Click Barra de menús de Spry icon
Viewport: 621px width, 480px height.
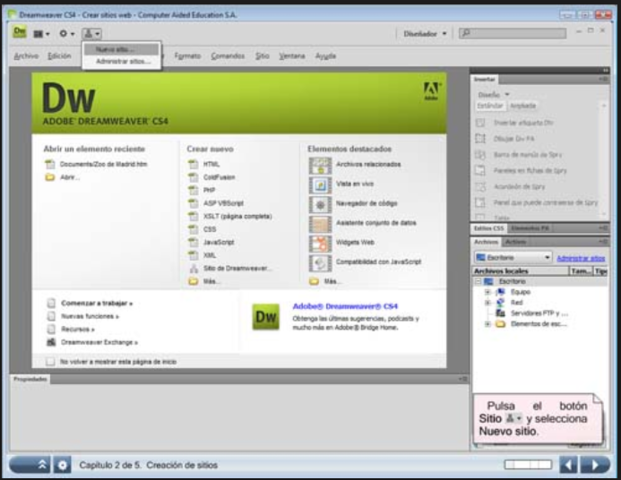coord(480,154)
